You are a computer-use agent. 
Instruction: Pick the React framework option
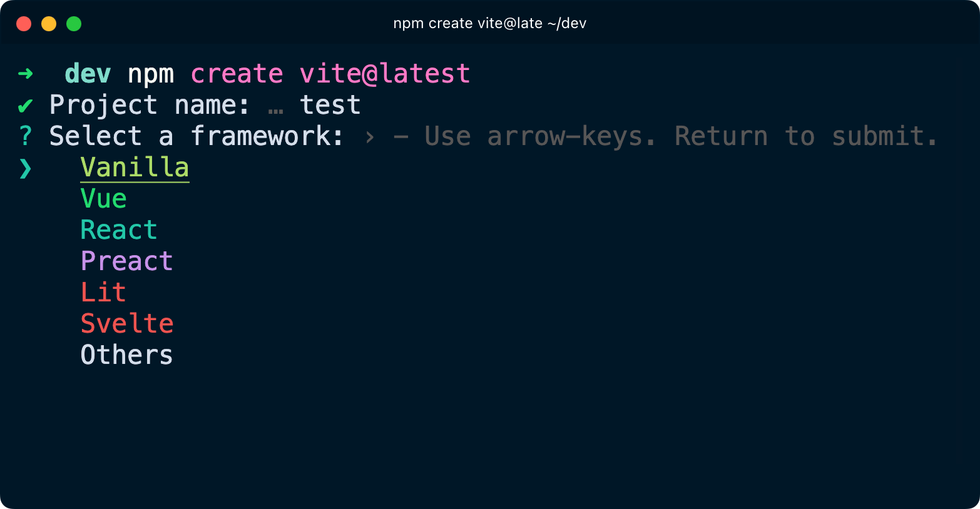(x=119, y=230)
